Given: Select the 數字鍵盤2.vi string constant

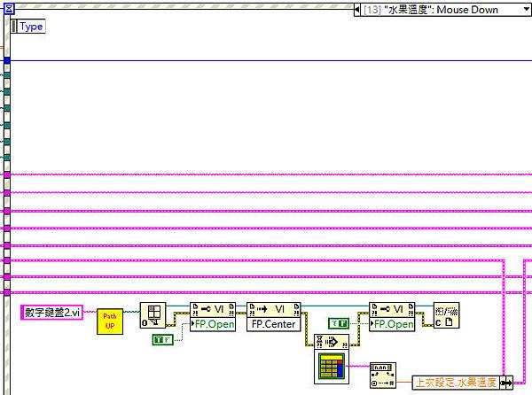Looking at the screenshot, I should click(52, 312).
